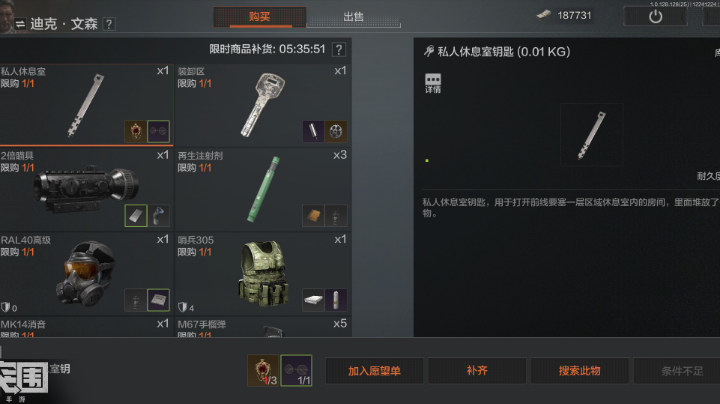Click the 搜索此物 button
The width and height of the screenshot is (720, 404).
pyautogui.click(x=579, y=371)
